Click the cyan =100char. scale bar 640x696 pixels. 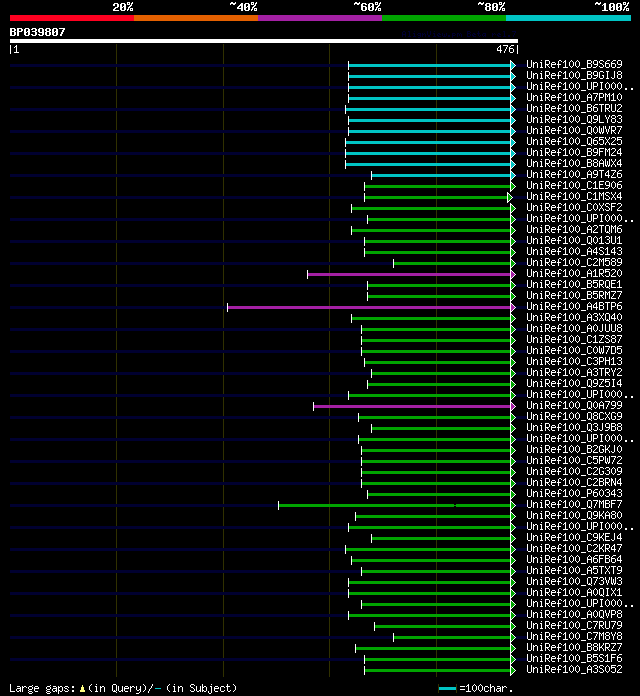coord(447,688)
